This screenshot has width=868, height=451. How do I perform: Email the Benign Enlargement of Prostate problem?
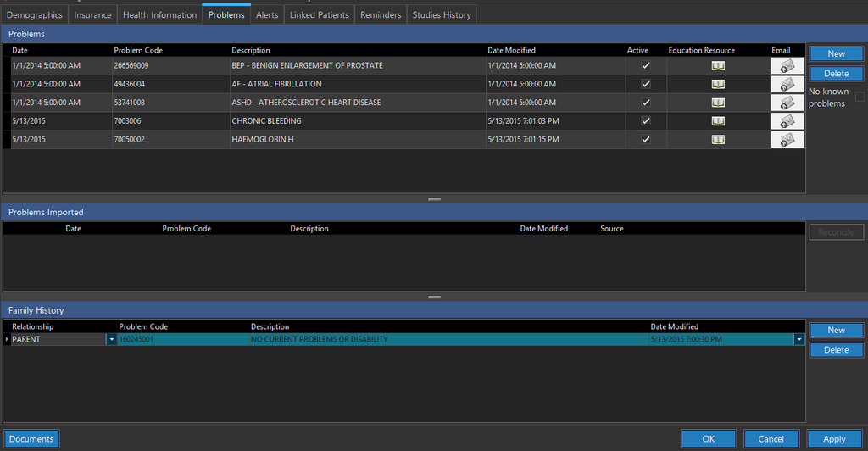click(787, 66)
